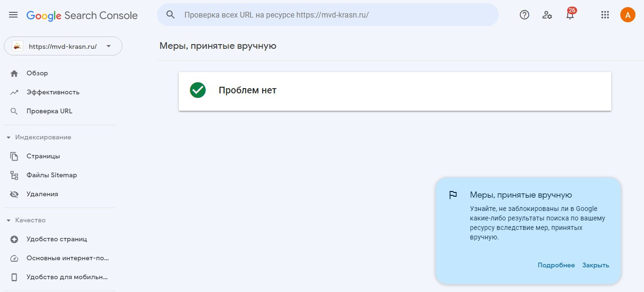
Task: Open the mvd-krasn.ru property selector dropdown
Action: (x=63, y=46)
